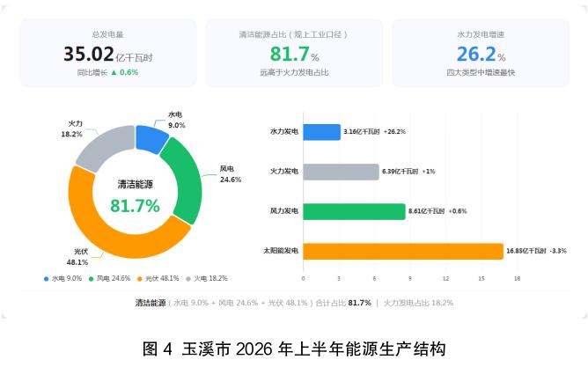Select the blue 水电 donut segment
The height and width of the screenshot is (367, 588).
pyautogui.click(x=151, y=139)
